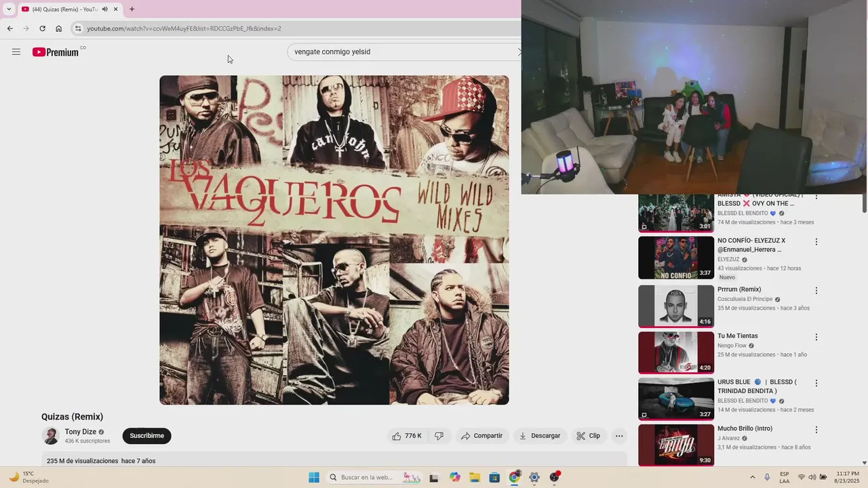Open AMISTA video thumbnail 3:01
The image size is (868, 488).
(676, 213)
